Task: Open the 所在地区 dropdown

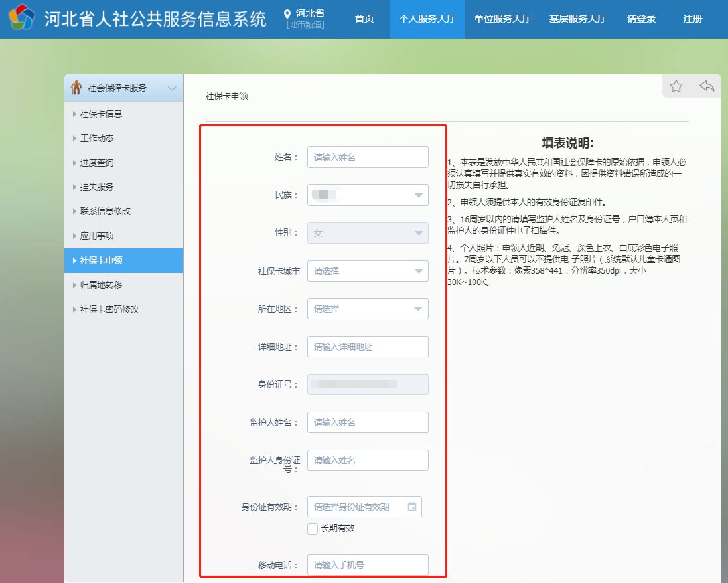Action: tap(368, 309)
